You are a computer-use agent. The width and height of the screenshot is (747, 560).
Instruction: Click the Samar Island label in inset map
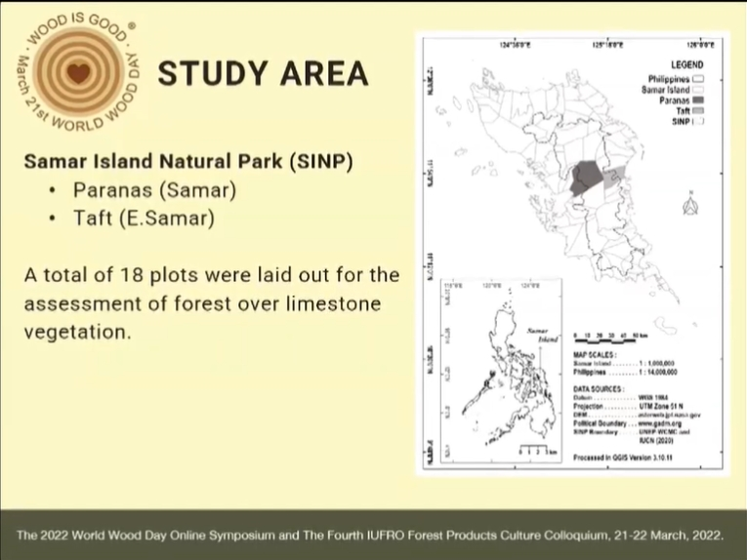click(x=540, y=337)
